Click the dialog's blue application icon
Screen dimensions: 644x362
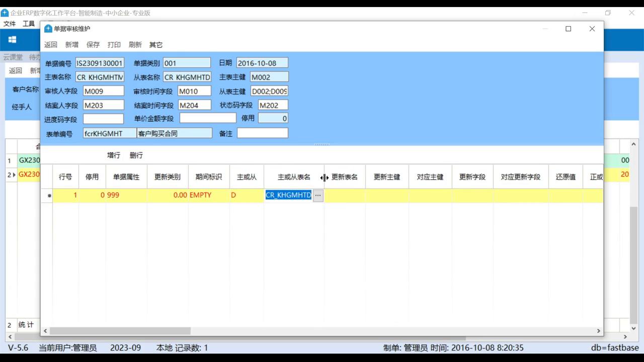pos(48,29)
